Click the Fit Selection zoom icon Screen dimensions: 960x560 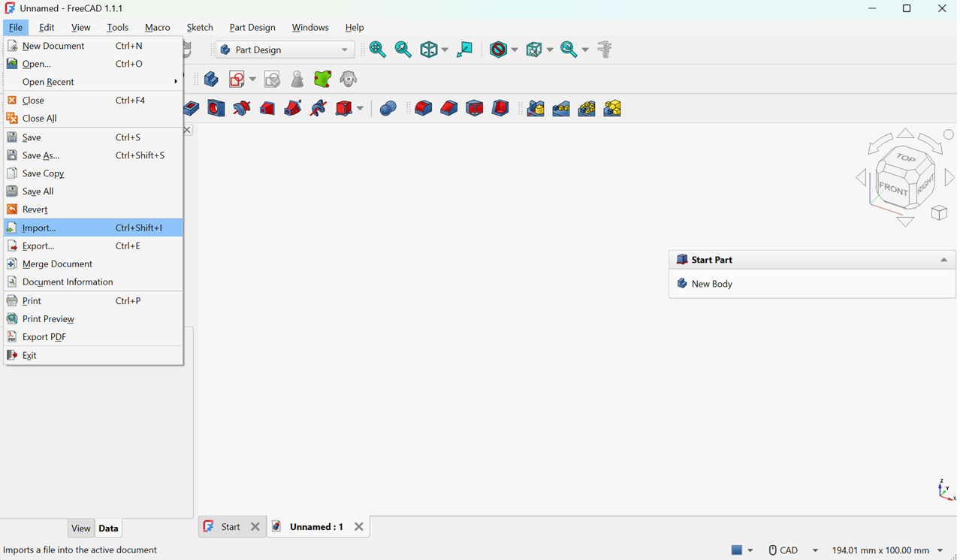point(403,50)
